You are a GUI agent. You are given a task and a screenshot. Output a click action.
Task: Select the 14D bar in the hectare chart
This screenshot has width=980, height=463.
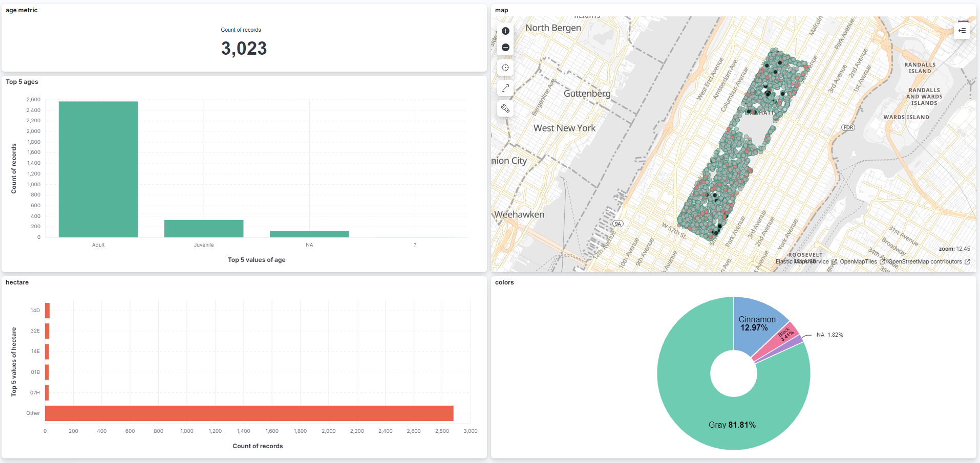point(47,310)
